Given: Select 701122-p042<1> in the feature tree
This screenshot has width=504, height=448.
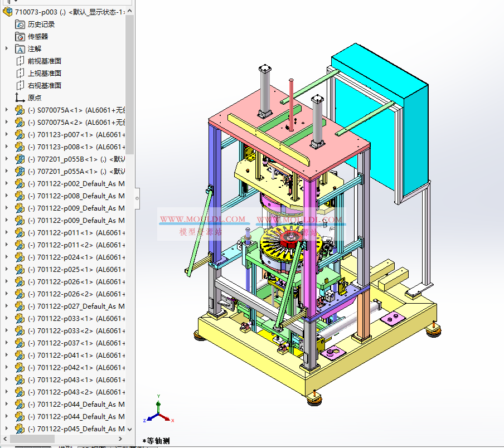Looking at the screenshot, I should (x=72, y=367).
